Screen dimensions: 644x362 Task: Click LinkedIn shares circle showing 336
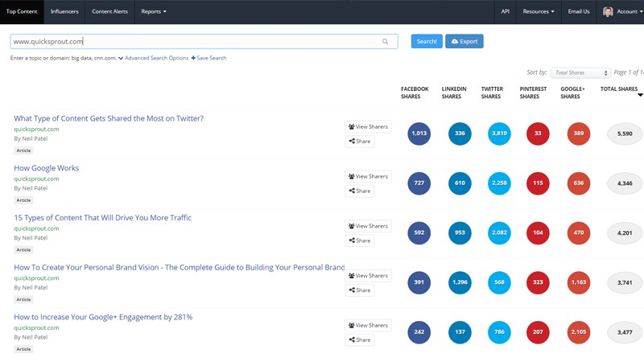[460, 134]
